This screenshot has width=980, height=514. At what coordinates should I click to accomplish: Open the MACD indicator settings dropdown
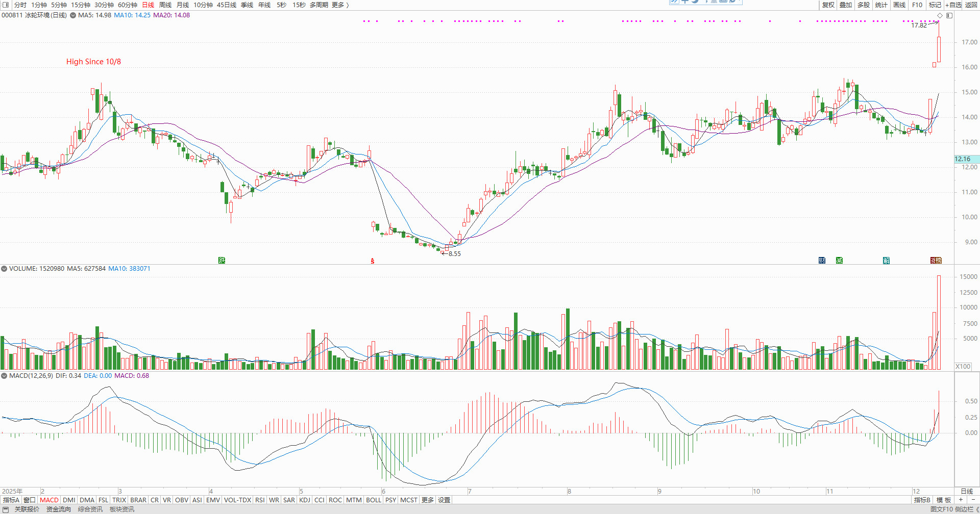pyautogui.click(x=4, y=376)
